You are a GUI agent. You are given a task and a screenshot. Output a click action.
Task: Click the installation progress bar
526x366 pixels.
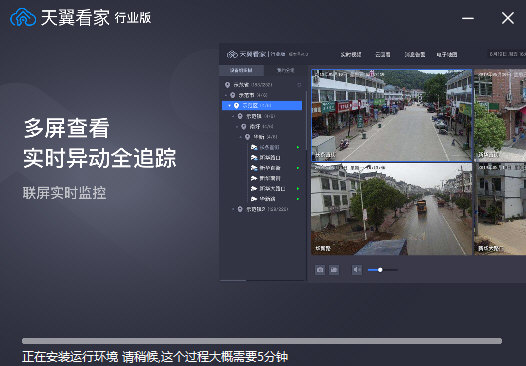[x=262, y=341]
